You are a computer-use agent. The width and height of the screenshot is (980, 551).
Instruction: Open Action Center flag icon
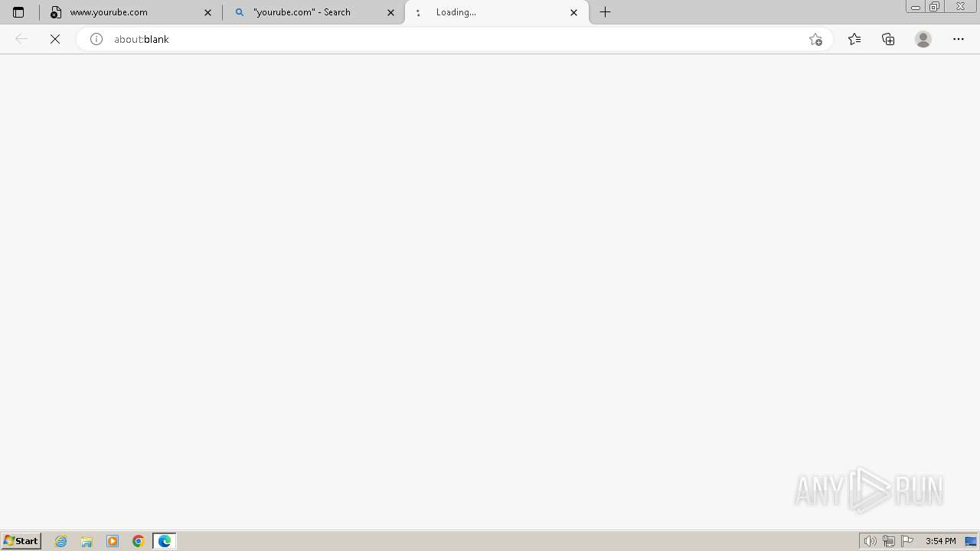pos(907,541)
